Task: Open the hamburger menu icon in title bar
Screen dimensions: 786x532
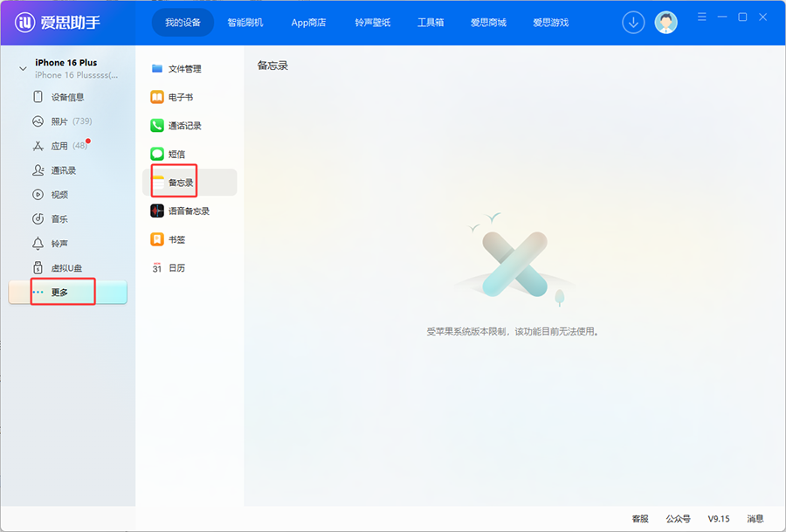Action: point(702,17)
